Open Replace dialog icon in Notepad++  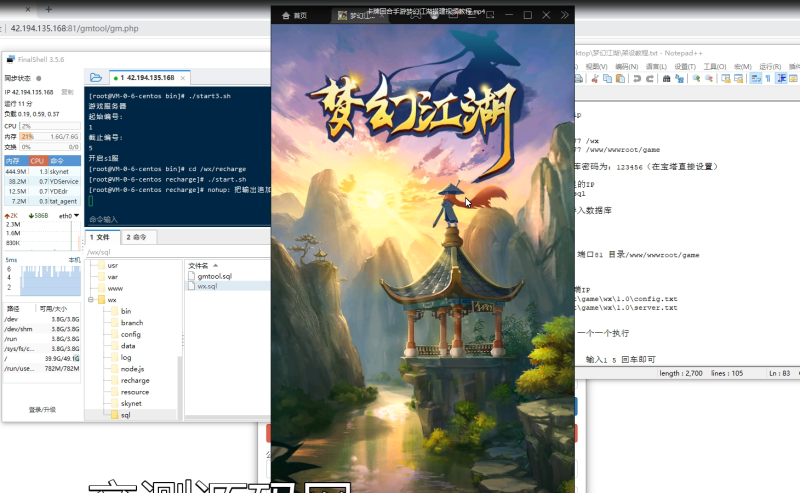click(x=679, y=79)
